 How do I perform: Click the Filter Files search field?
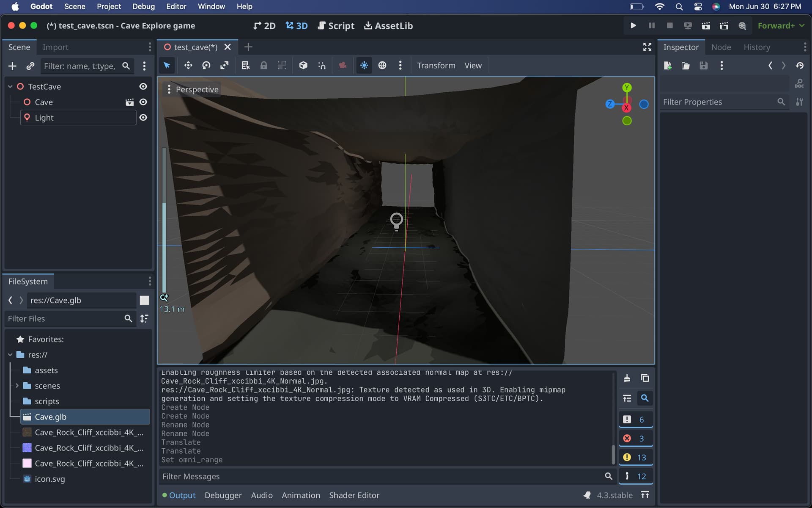pos(70,318)
